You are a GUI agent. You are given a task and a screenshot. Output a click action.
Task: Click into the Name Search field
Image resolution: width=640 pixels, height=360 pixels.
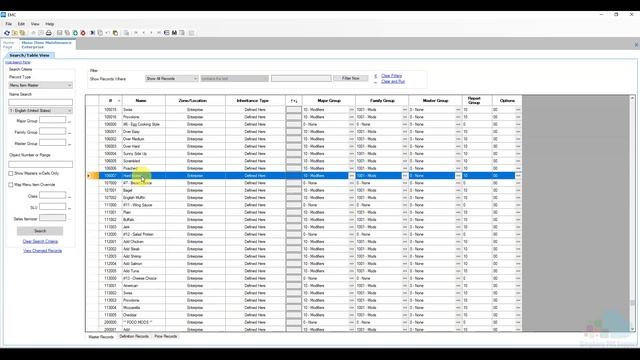[40, 102]
